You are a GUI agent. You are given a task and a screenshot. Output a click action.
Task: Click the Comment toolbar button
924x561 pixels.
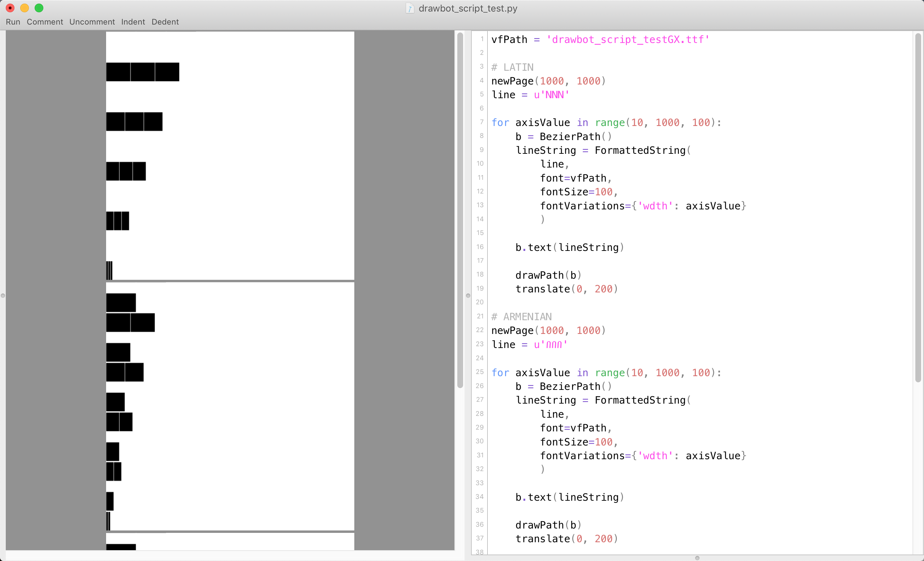pyautogui.click(x=45, y=22)
